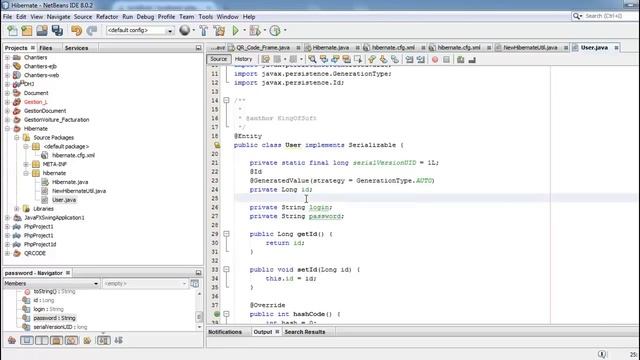This screenshot has width=640, height=360.
Task: Click the New Project toolbar icon
Action: tap(27, 31)
